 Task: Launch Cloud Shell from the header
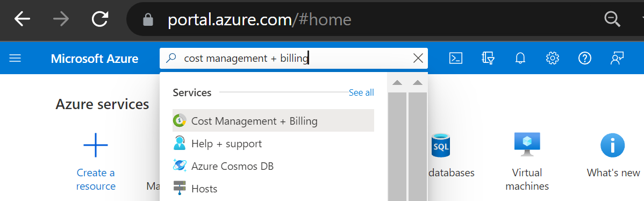click(x=456, y=59)
